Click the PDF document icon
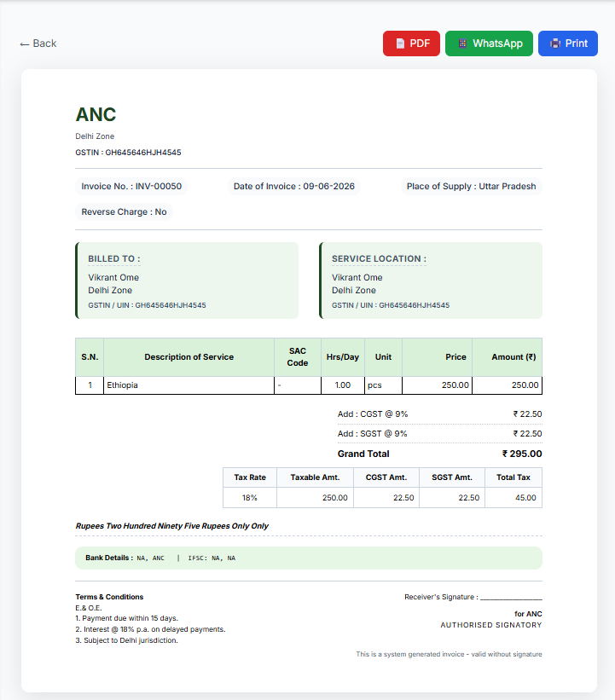This screenshot has width=615, height=700. coord(400,43)
